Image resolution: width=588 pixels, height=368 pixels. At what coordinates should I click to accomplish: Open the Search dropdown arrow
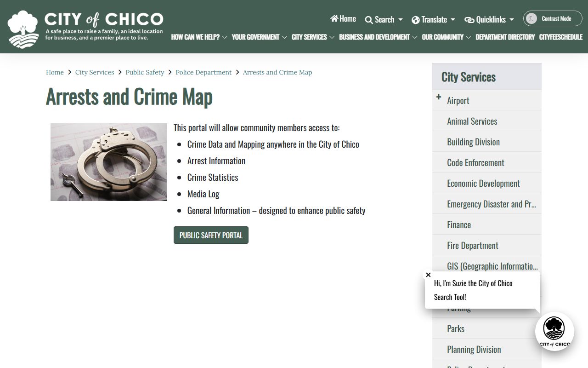400,20
